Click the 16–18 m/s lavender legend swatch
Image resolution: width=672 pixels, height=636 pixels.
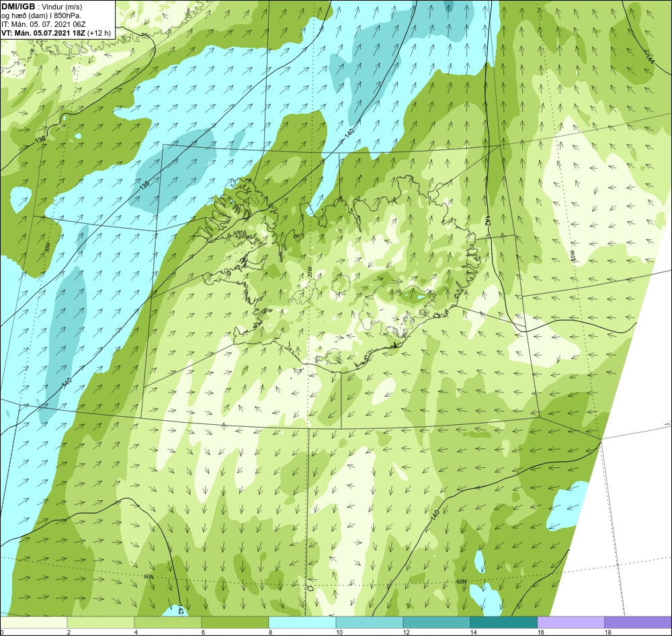(x=571, y=622)
